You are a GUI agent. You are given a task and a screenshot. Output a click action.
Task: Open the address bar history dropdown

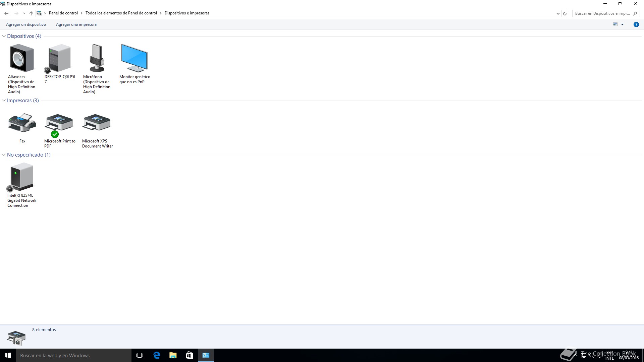click(558, 13)
